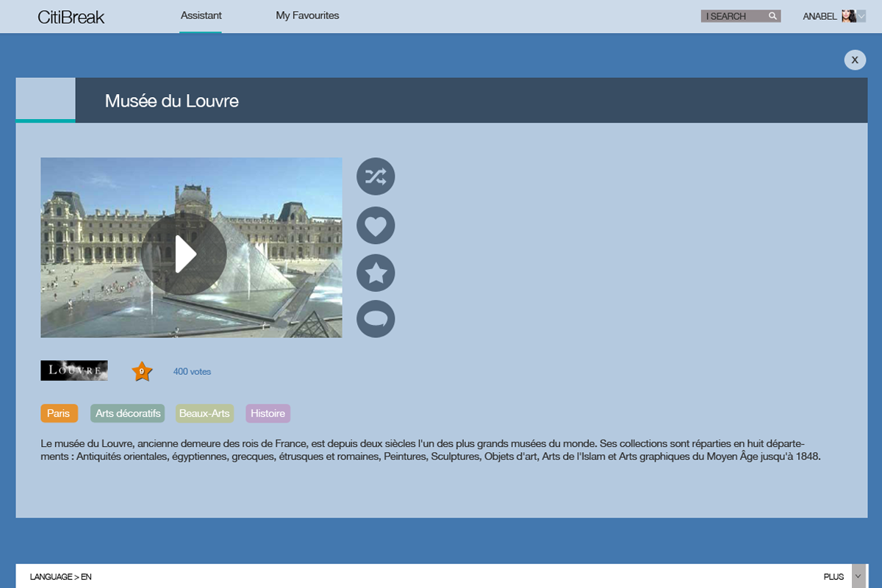Rate the place using the round star icon

coord(376,273)
